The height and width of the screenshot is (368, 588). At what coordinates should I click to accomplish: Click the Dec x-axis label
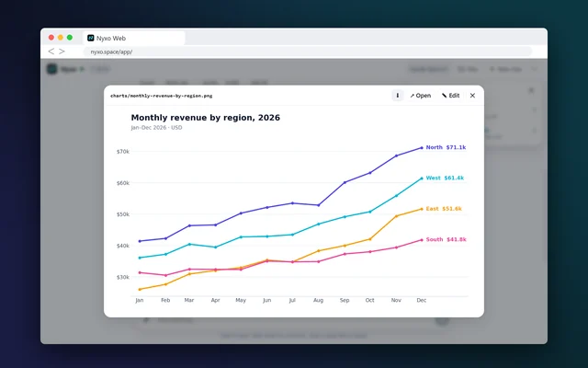pyautogui.click(x=422, y=300)
